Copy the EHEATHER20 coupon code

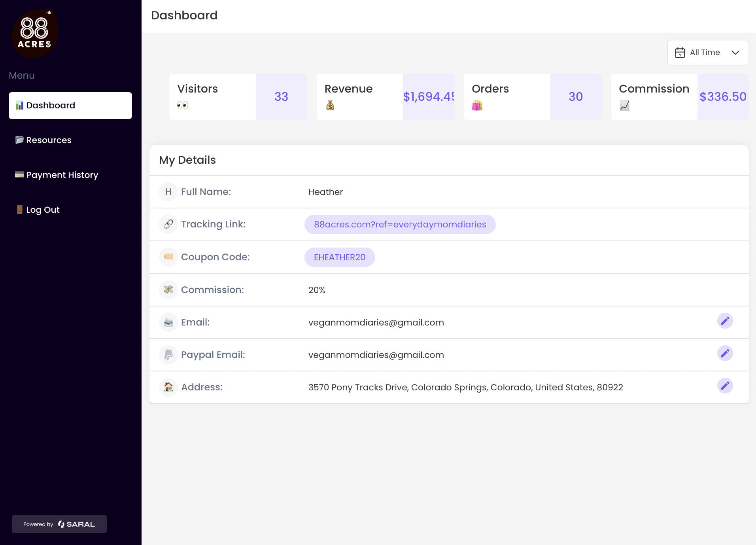coord(340,257)
